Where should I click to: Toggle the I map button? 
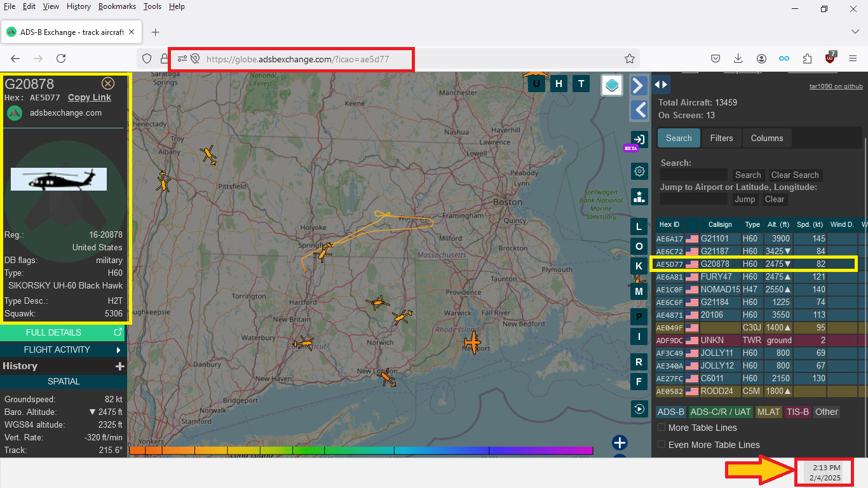coord(639,336)
